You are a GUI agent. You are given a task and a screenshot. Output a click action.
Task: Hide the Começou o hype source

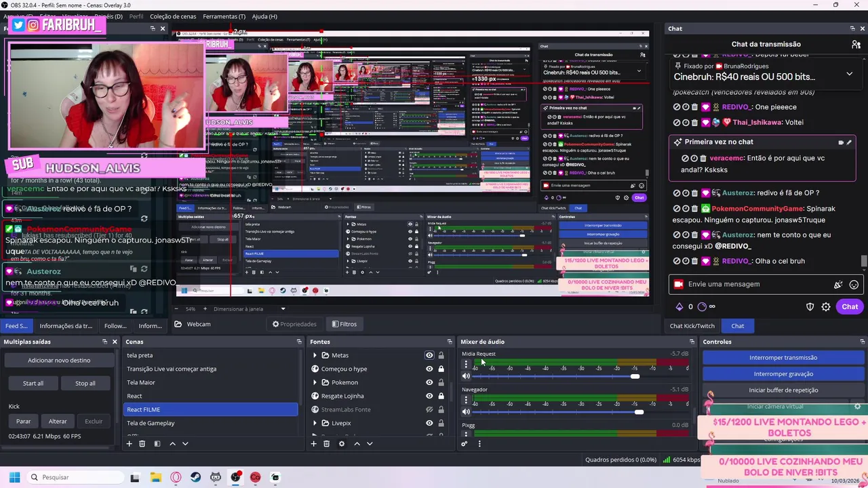pyautogui.click(x=429, y=369)
